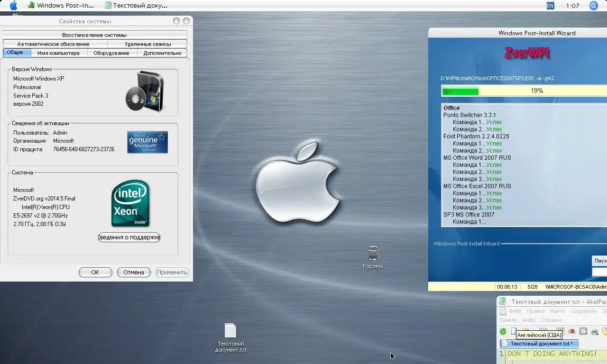Click the clock showing 1:07
This screenshot has width=607, height=364.
coord(572,6)
